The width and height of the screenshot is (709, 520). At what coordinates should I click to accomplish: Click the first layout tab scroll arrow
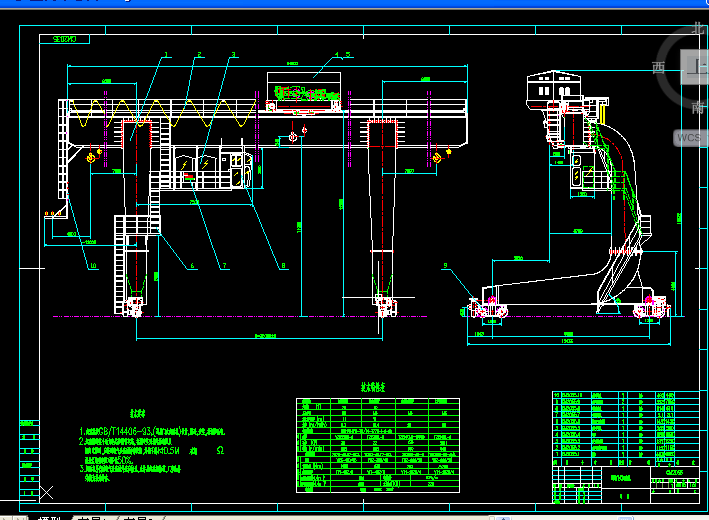coord(9,517)
